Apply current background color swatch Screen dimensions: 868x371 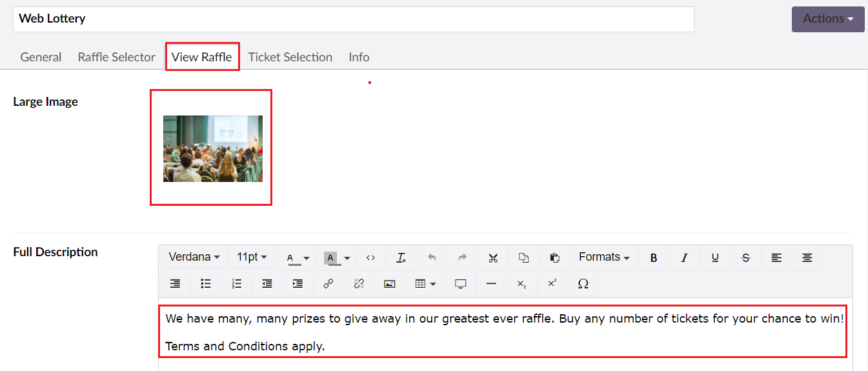pyautogui.click(x=330, y=258)
